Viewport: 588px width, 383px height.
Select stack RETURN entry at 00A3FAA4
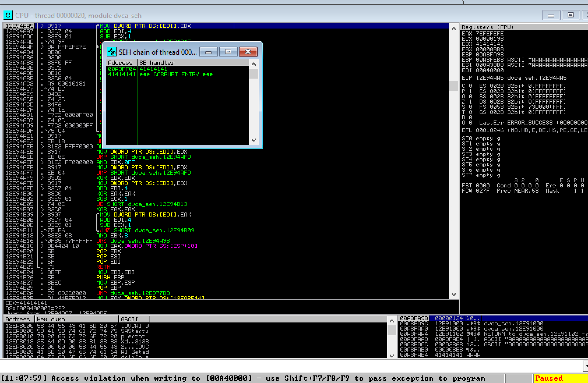pyautogui.click(x=493, y=334)
